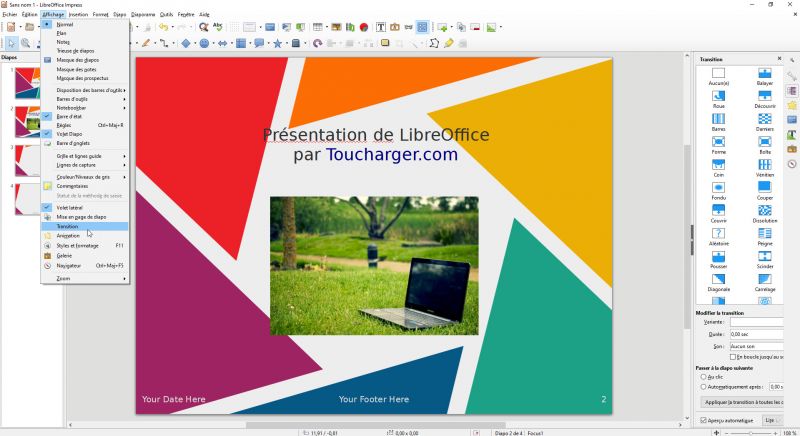
Task: Select the Scinder transition
Action: [x=764, y=259]
